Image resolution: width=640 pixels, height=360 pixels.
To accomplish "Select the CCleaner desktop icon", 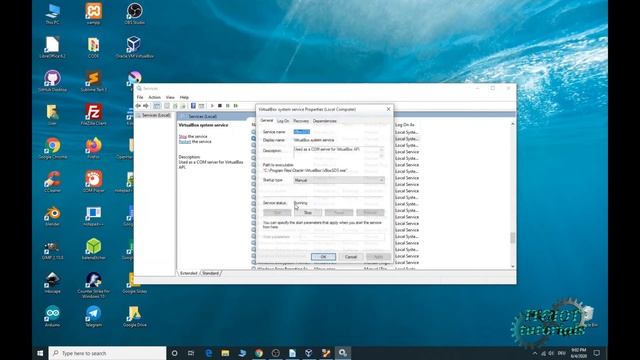I will point(53,182).
